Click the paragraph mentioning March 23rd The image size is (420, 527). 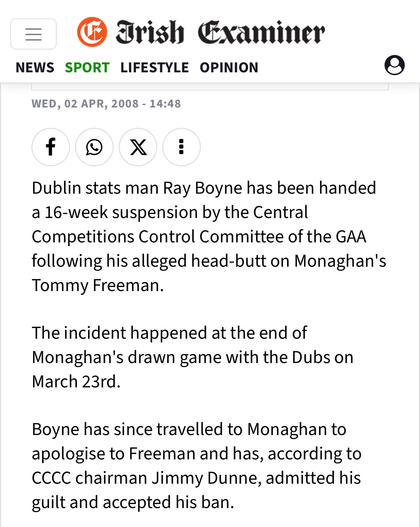point(192,357)
